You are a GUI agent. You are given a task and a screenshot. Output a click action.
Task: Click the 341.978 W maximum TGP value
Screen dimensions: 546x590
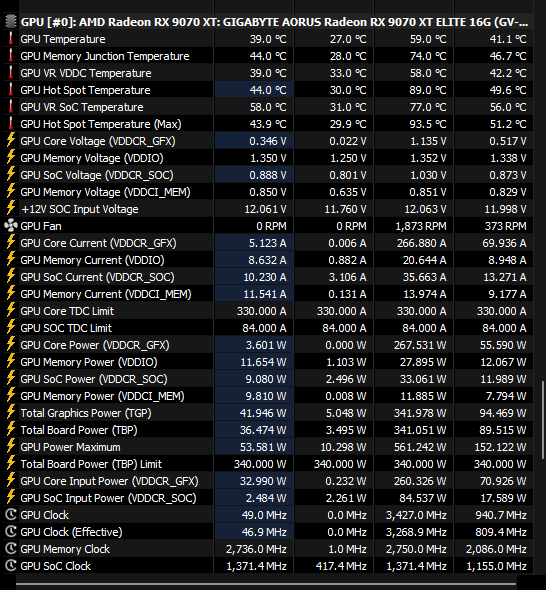420,413
